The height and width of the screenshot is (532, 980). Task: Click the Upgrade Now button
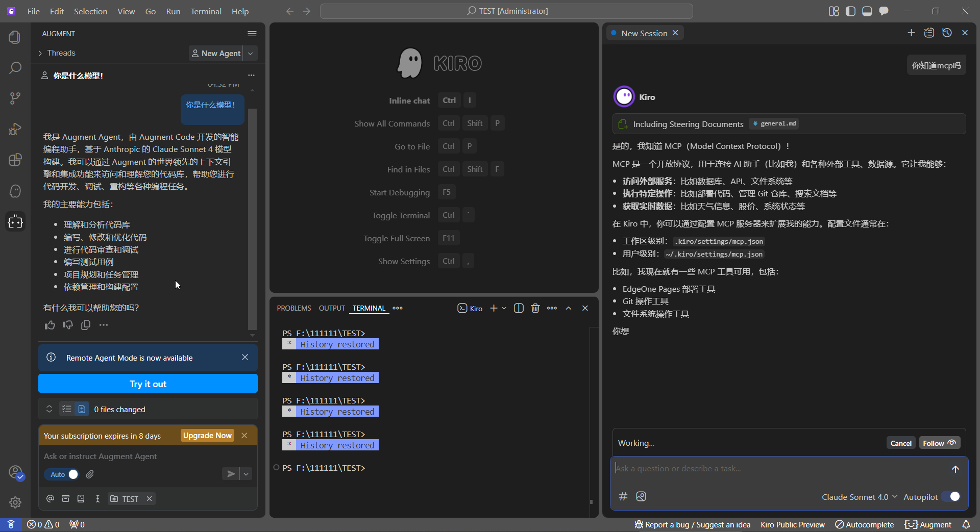click(x=207, y=435)
